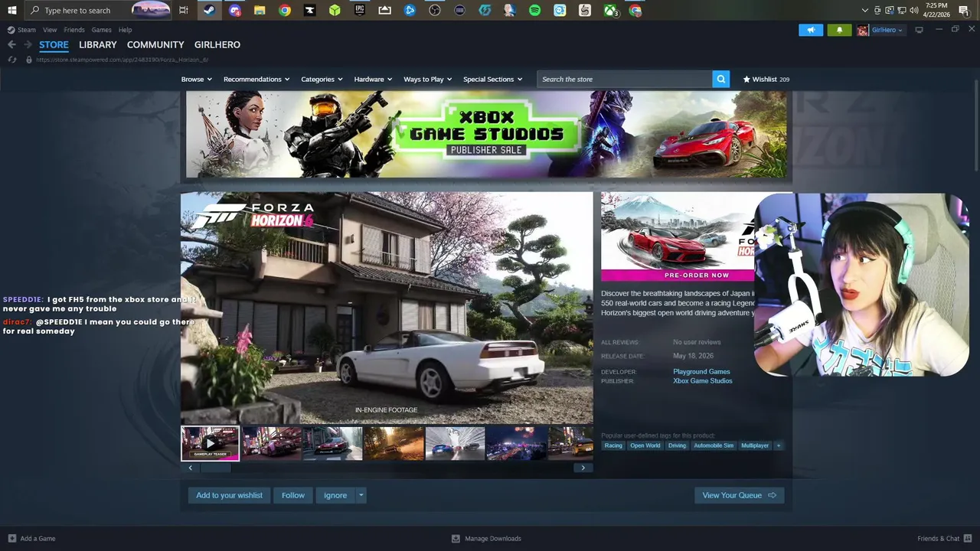The image size is (980, 551).
Task: Click the Ignore button
Action: tap(335, 495)
